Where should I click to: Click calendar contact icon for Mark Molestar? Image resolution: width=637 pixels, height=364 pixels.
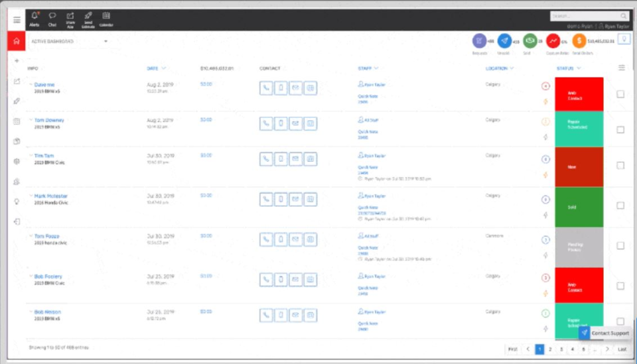(311, 200)
